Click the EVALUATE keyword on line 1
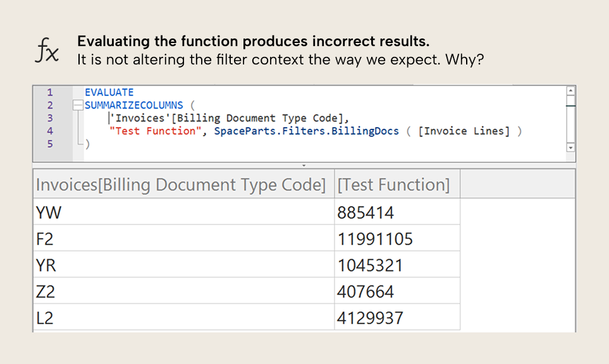The image size is (609, 364). (x=109, y=92)
